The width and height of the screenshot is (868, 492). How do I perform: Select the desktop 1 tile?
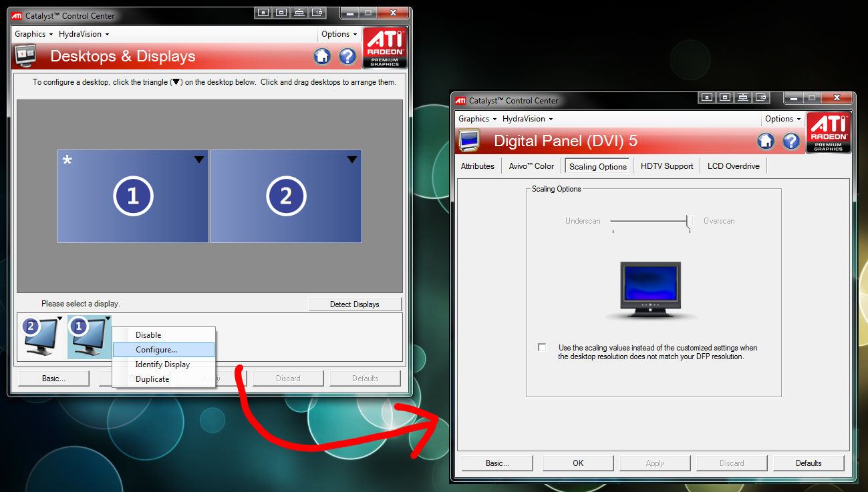pyautogui.click(x=133, y=196)
